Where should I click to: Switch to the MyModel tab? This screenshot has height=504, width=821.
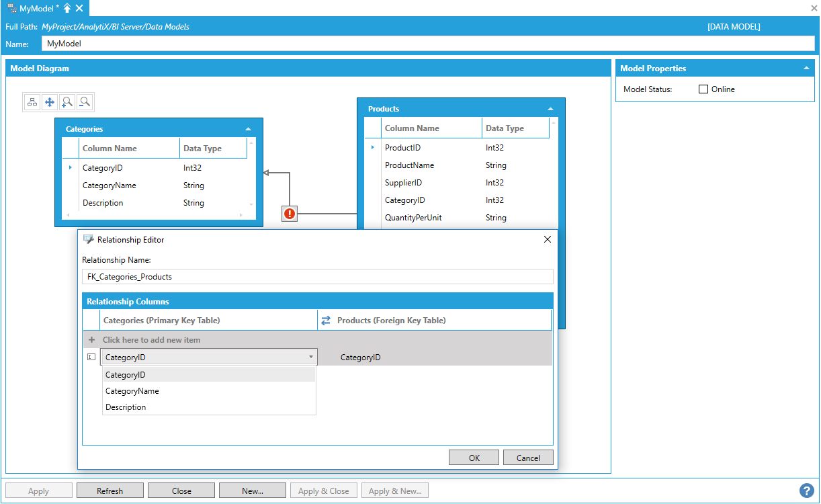(34, 8)
